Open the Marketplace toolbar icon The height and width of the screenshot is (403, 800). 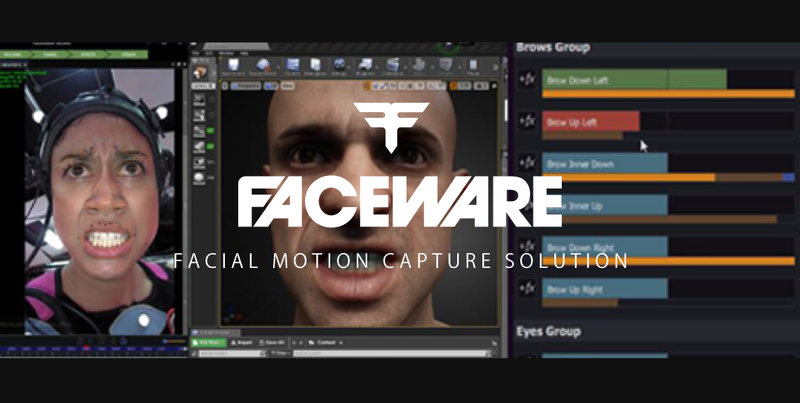(315, 67)
